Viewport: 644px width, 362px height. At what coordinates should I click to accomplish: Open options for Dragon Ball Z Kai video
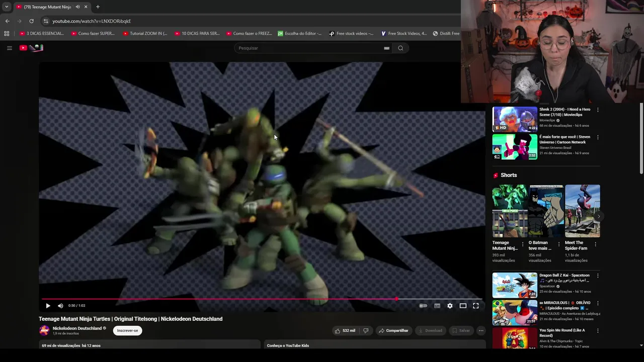598,276
